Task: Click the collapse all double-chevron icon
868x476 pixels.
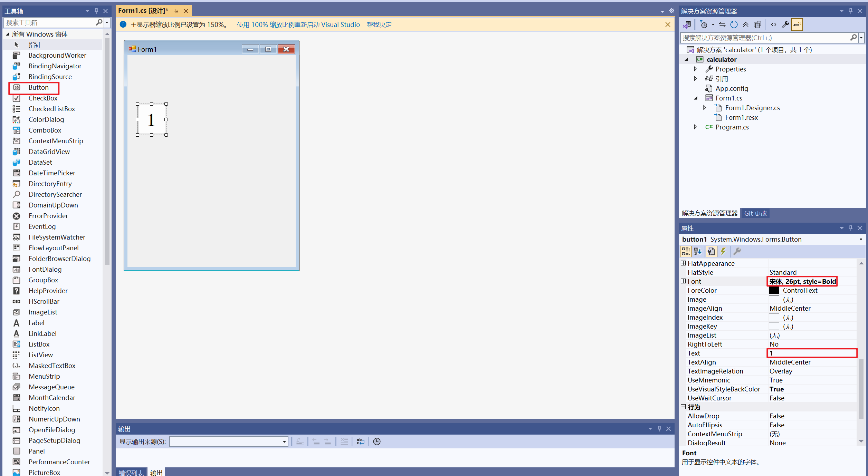Action: tap(746, 25)
